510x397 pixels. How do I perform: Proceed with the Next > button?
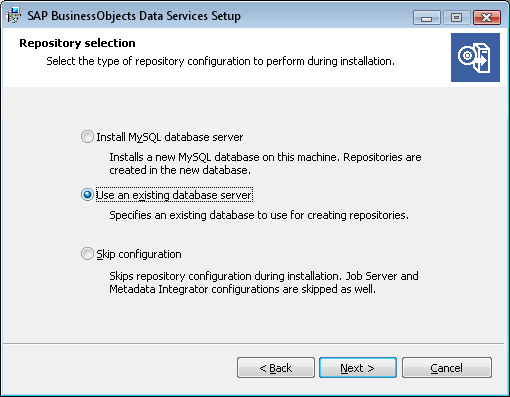358,368
